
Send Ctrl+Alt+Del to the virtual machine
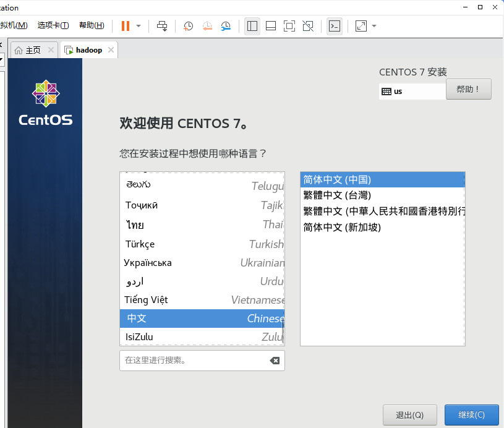point(162,26)
